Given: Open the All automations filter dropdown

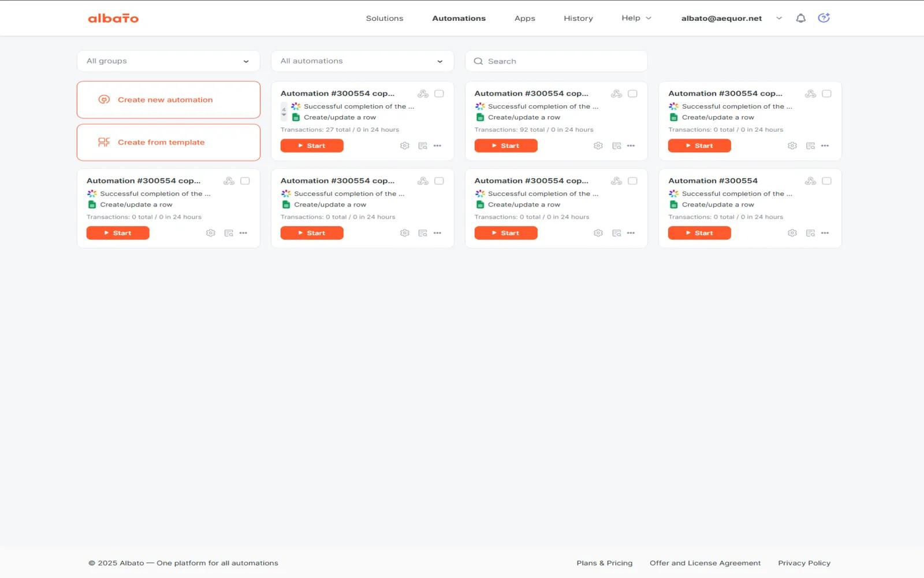Looking at the screenshot, I should [362, 61].
